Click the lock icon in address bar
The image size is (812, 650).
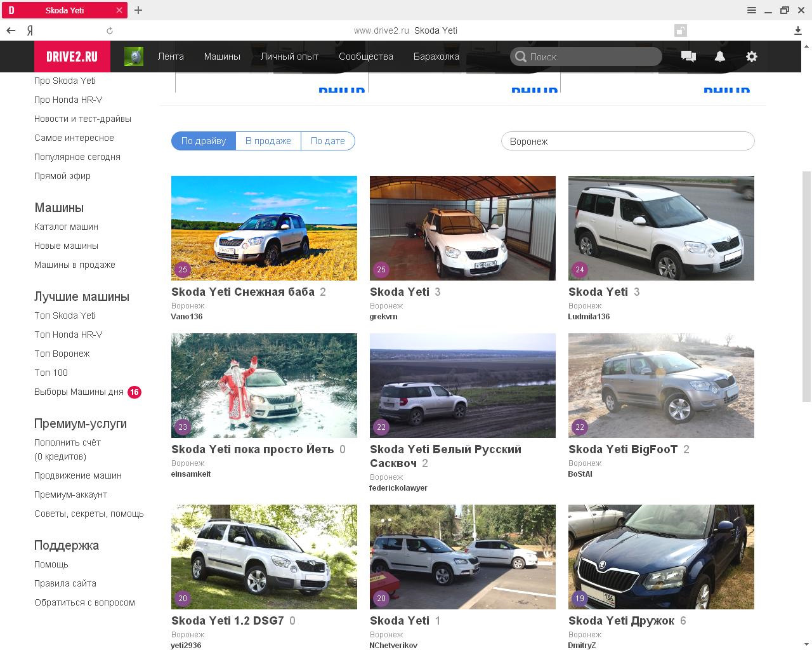click(680, 30)
